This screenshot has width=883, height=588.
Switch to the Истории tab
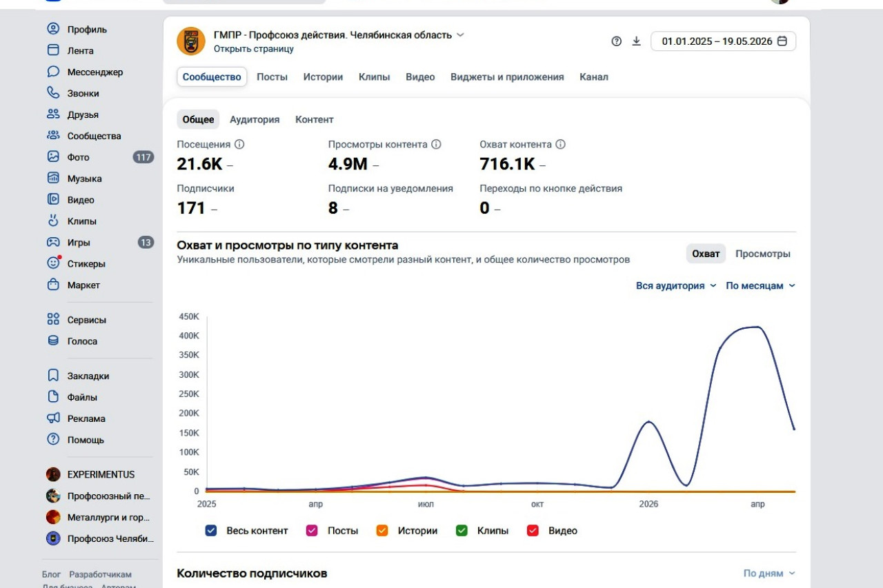(323, 77)
